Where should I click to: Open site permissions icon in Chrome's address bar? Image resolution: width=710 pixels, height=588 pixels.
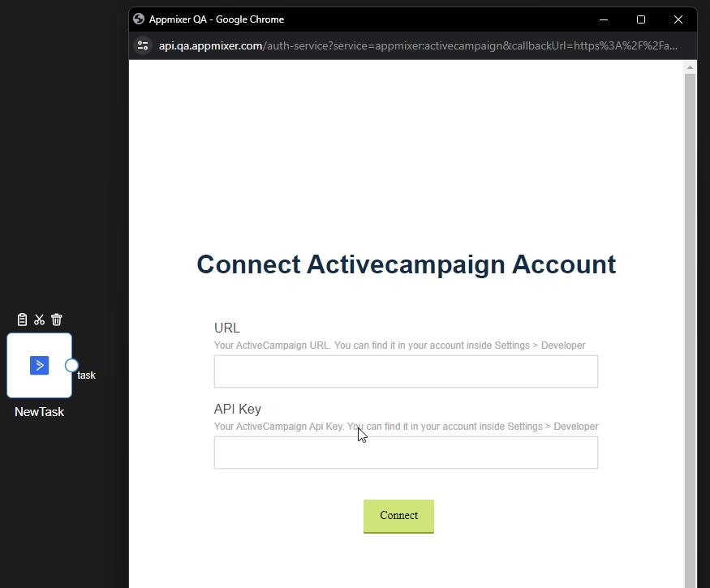pyautogui.click(x=143, y=46)
